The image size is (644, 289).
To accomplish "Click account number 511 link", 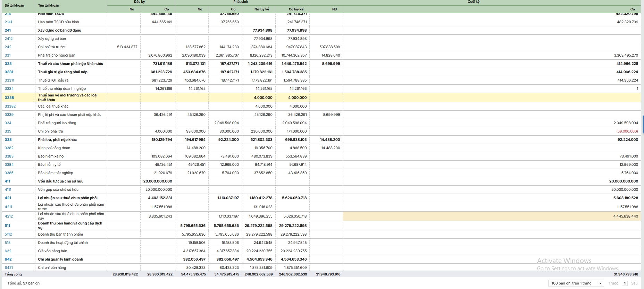I will tap(7, 226).
